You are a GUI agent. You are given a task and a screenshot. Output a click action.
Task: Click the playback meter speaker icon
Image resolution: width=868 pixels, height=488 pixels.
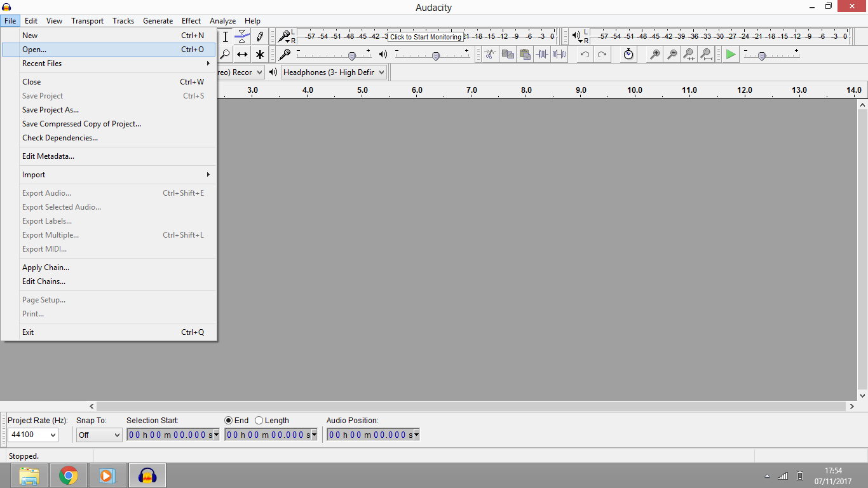576,36
